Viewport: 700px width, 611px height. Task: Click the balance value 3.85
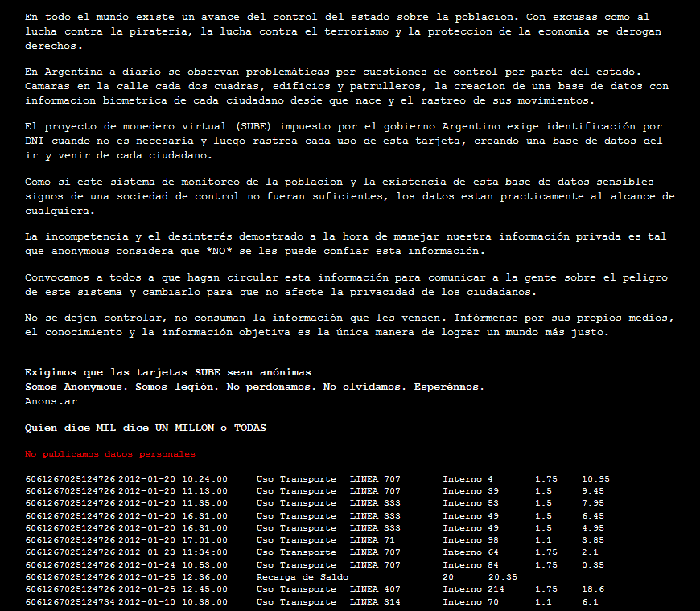593,540
